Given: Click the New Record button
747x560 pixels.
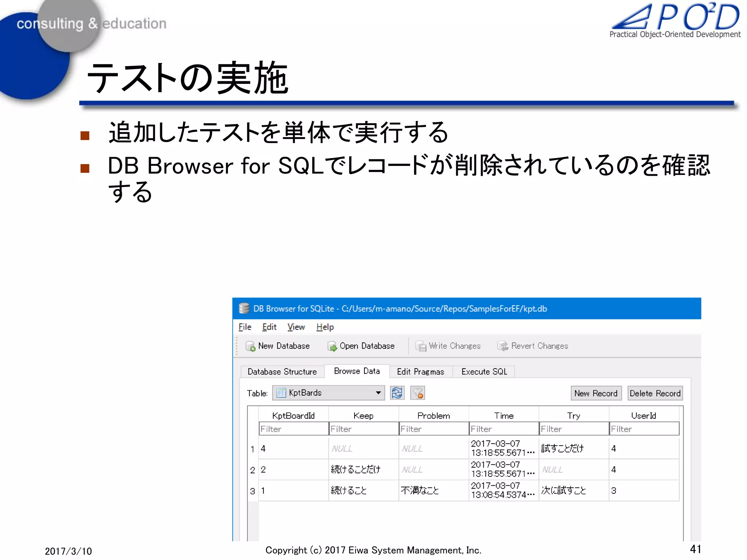Looking at the screenshot, I should pos(596,393).
